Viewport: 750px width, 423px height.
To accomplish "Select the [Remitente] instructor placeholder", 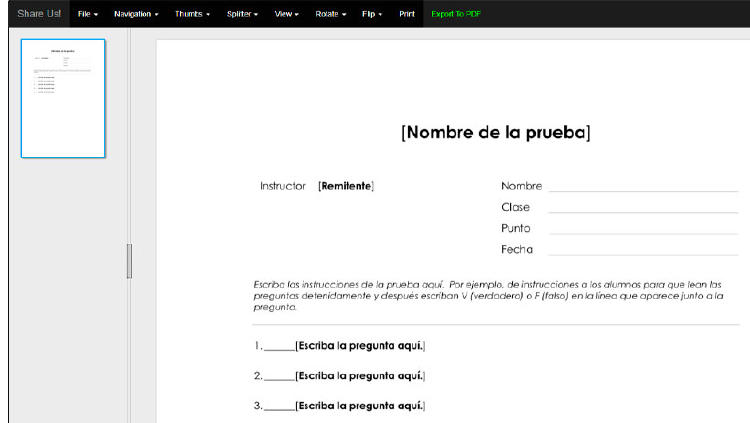I will pos(346,186).
